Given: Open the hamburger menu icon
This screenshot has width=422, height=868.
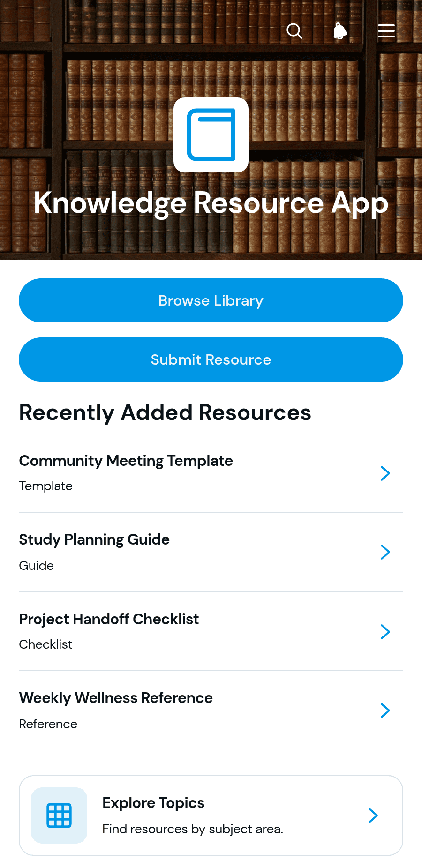Looking at the screenshot, I should 386,31.
